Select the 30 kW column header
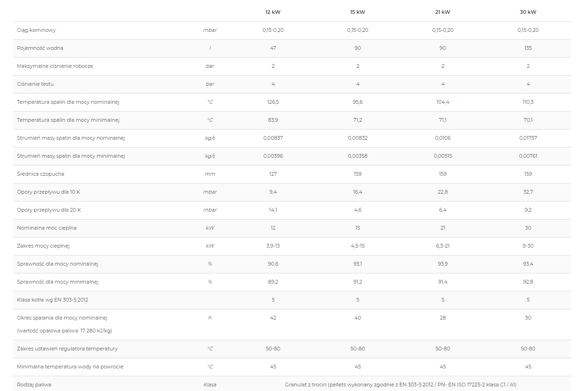Screen dimensions: 588x391 click(528, 12)
